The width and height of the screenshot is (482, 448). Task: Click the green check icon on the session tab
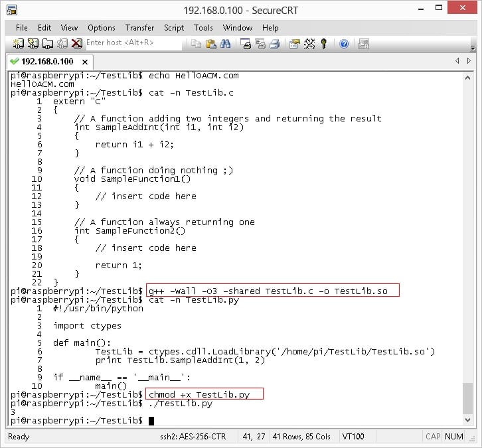point(14,61)
